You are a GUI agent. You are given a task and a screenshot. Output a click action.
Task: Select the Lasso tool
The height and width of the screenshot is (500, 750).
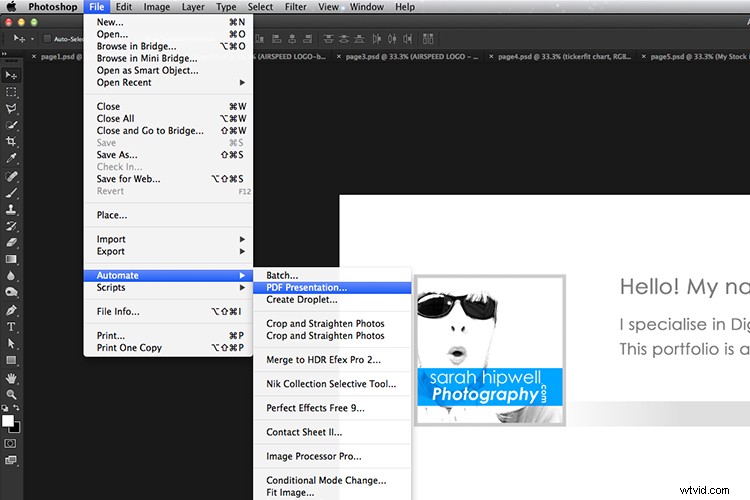[x=12, y=109]
